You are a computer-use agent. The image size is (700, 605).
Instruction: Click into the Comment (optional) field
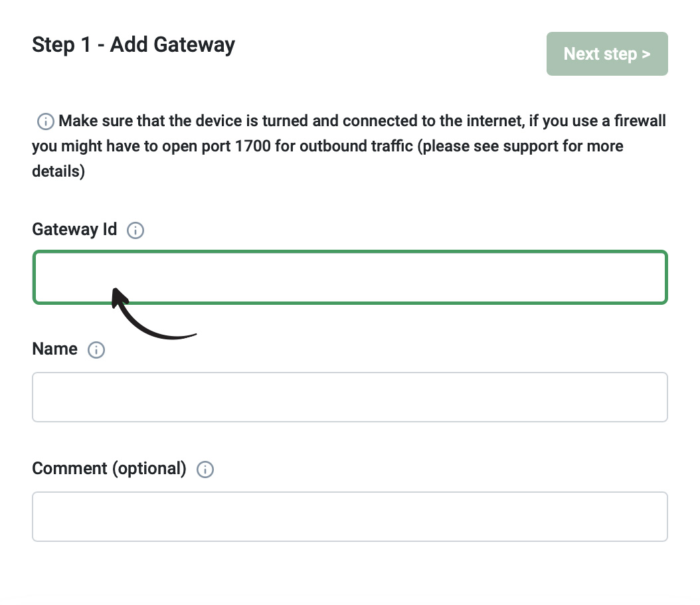tap(350, 517)
